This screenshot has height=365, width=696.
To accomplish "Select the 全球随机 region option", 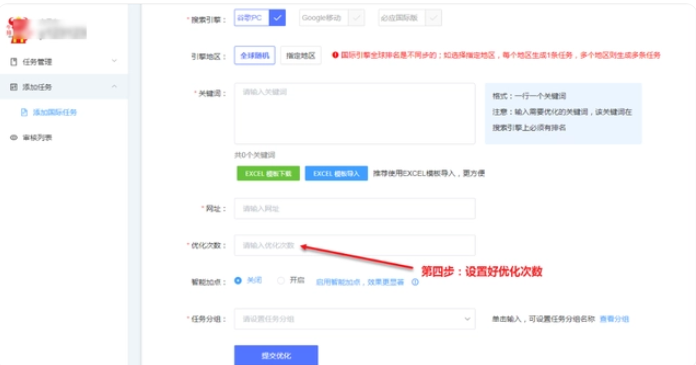I will [x=255, y=56].
